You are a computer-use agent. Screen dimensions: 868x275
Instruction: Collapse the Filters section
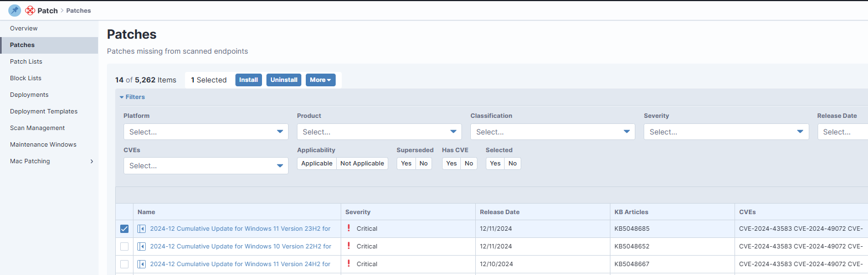click(132, 97)
